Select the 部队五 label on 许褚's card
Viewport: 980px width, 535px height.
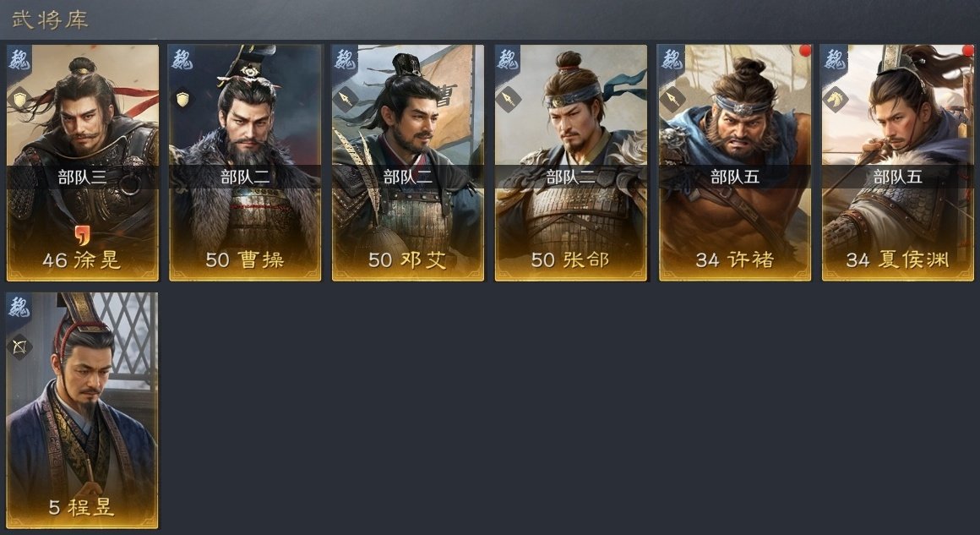pos(734,177)
